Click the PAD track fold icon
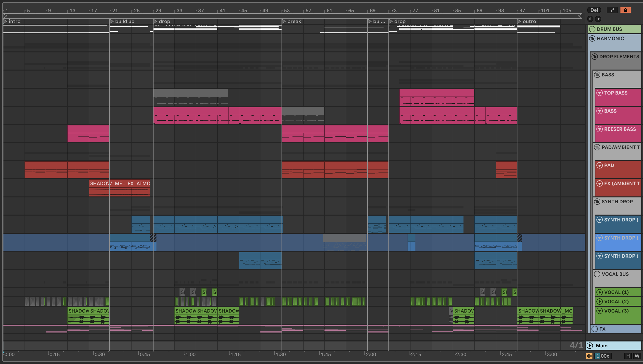The width and height of the screenshot is (643, 364). pos(599,165)
